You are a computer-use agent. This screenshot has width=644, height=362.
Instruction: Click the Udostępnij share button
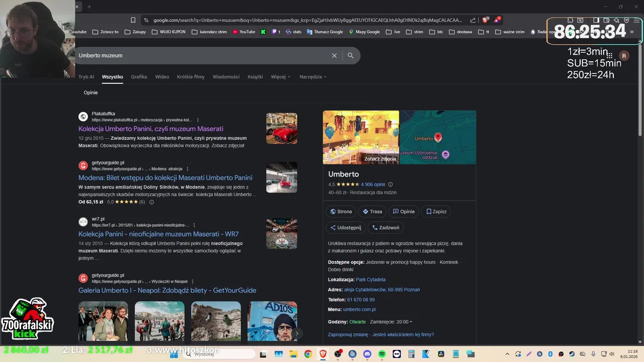tap(346, 228)
